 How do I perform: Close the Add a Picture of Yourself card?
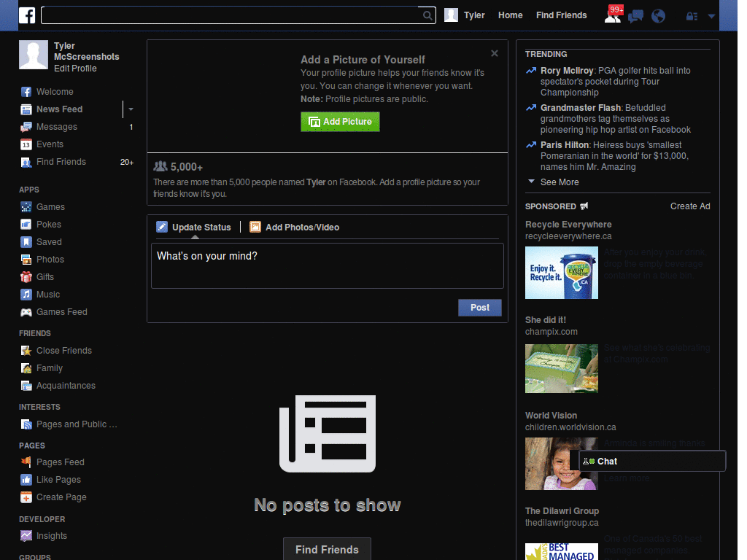(495, 53)
